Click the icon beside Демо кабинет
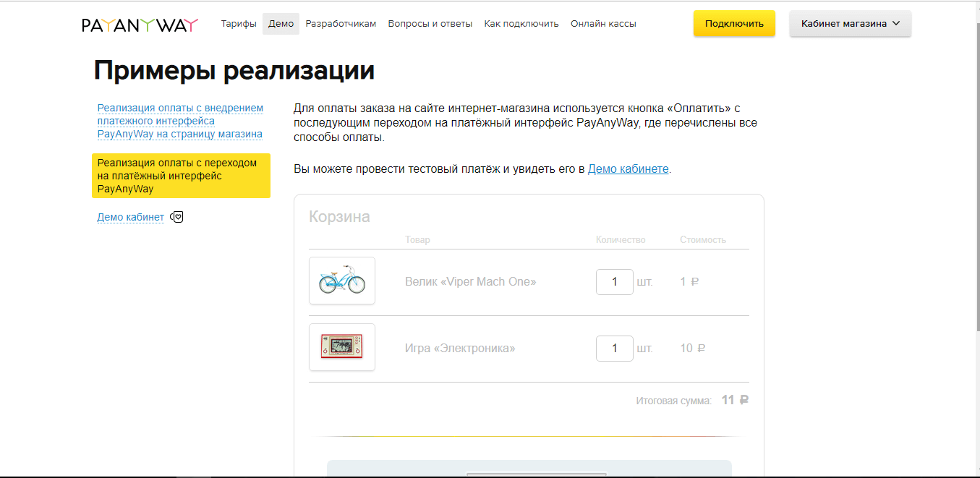Viewport: 980px width, 478px height. click(x=177, y=217)
